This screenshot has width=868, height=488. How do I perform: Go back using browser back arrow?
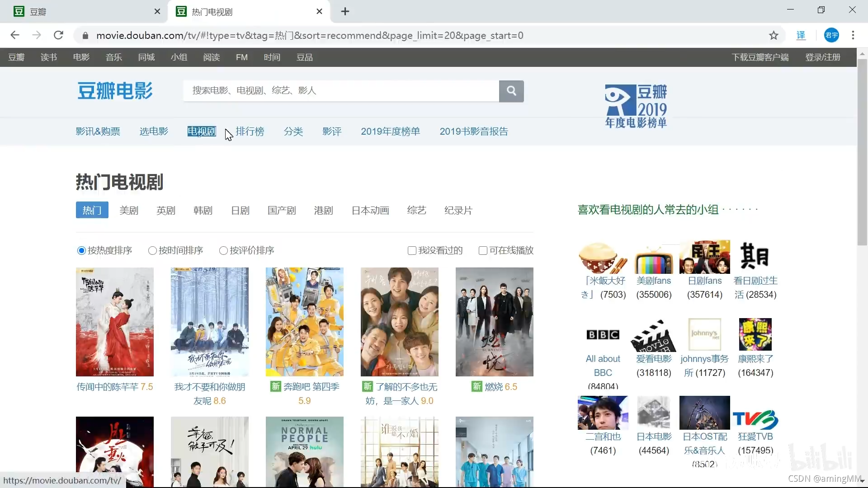(15, 35)
